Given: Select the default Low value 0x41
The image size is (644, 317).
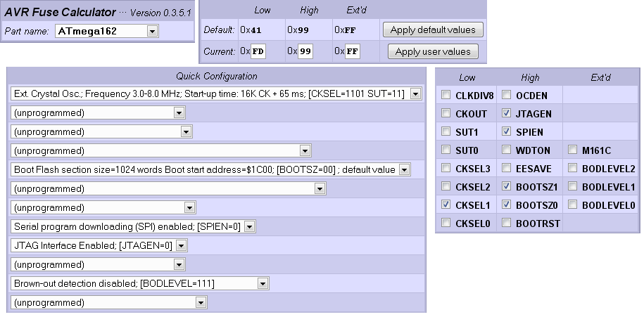Looking at the screenshot, I should click(x=251, y=30).
